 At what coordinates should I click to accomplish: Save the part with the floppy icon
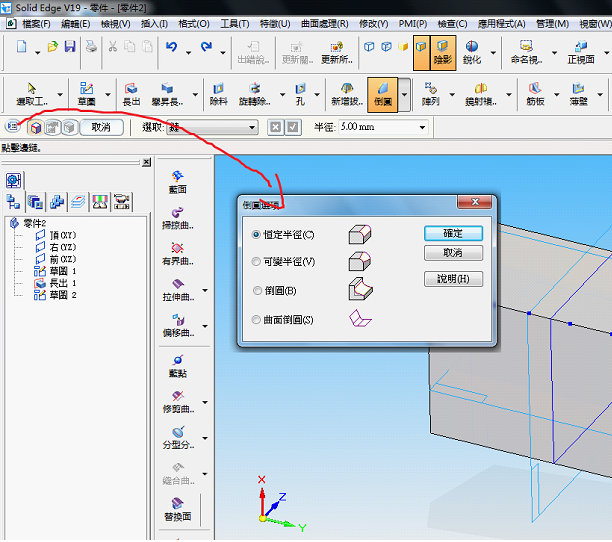click(x=70, y=47)
